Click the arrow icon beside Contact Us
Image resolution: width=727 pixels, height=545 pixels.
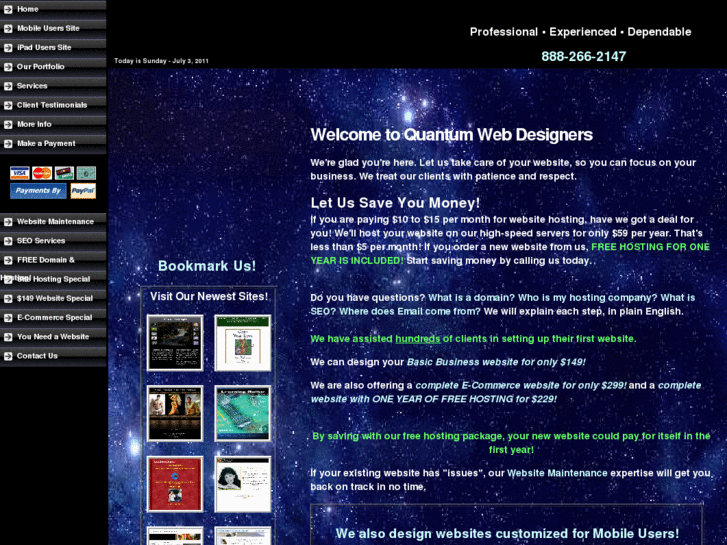coord(8,356)
